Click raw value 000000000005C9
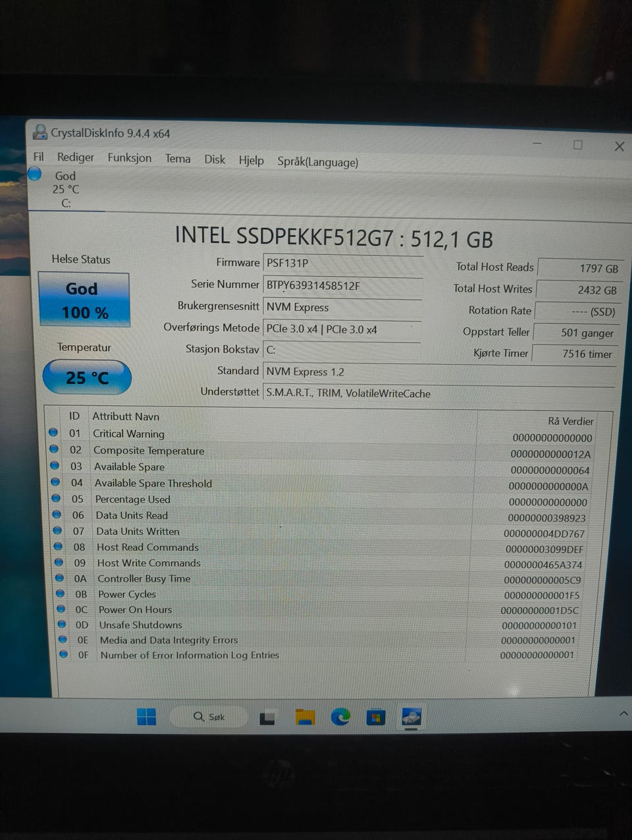Viewport: 632px width, 840px height. 542,580
